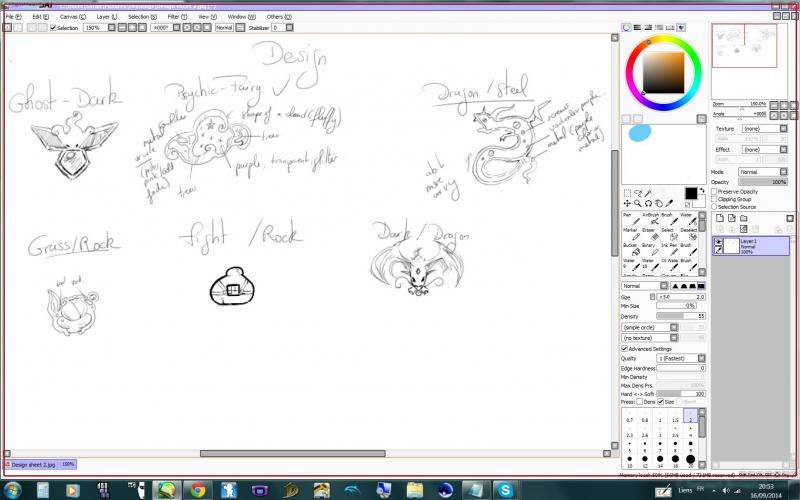The width and height of the screenshot is (800, 500).
Task: Pick the magic wand tool
Action: [x=648, y=193]
